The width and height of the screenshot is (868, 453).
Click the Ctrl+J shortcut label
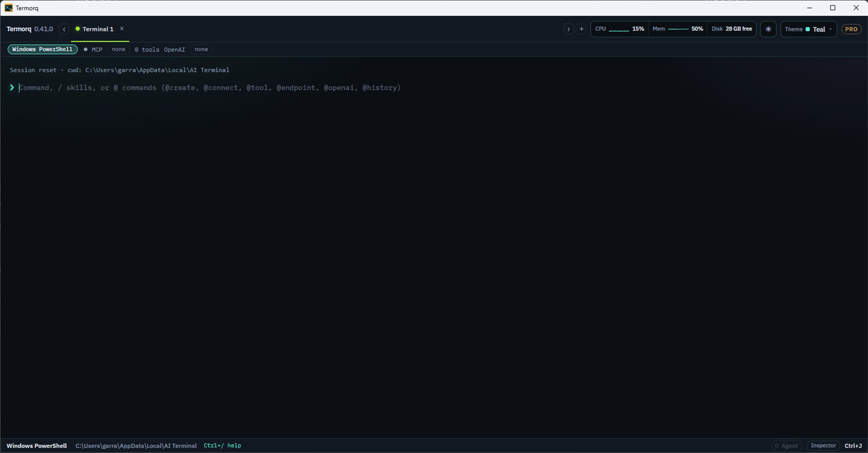point(853,446)
